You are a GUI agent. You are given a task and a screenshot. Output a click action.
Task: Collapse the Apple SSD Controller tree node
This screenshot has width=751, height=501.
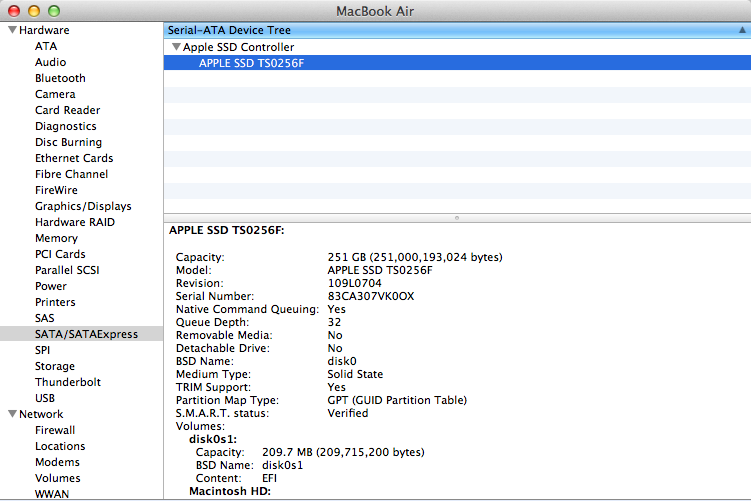(x=176, y=46)
